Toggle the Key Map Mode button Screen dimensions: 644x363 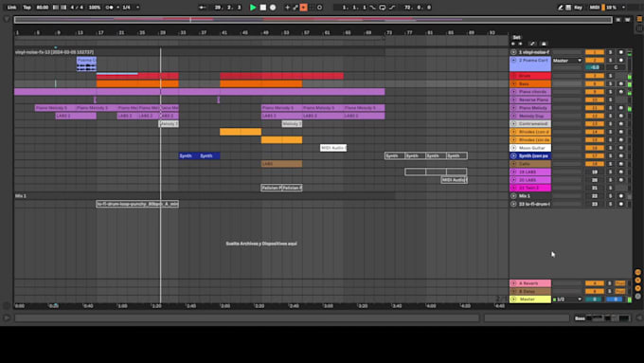pos(578,8)
